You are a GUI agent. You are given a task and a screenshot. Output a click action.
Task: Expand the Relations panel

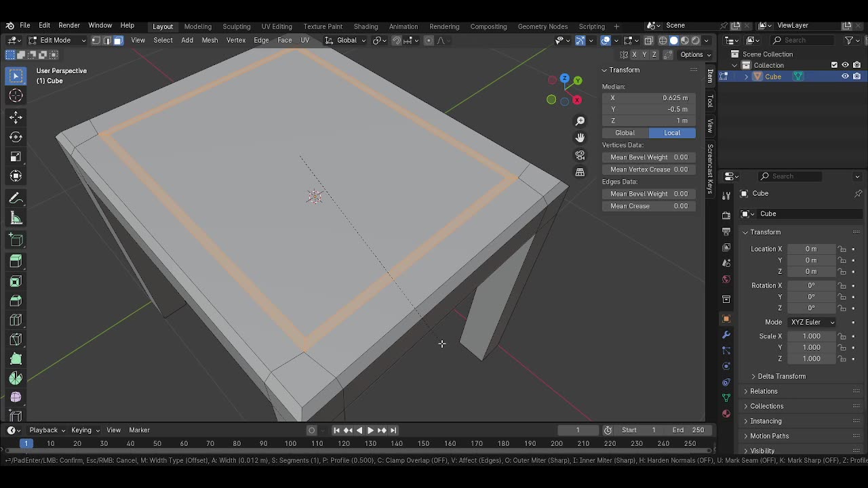[764, 391]
